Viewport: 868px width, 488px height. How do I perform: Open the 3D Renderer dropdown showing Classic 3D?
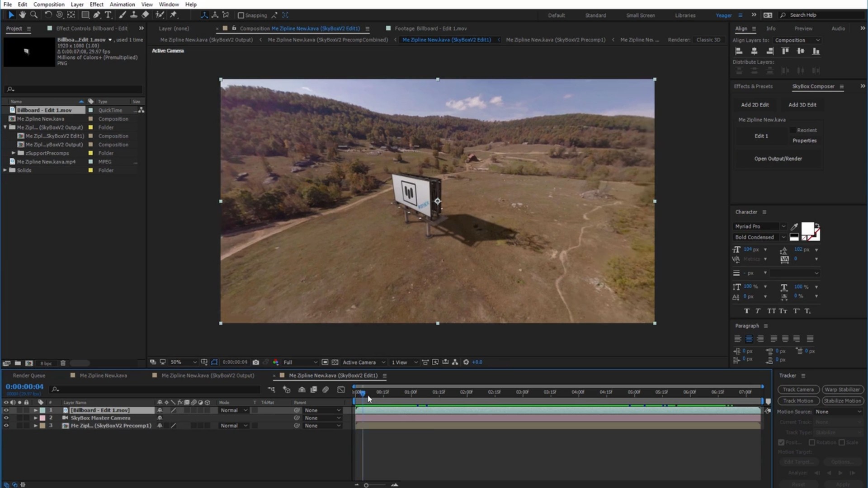pos(708,39)
